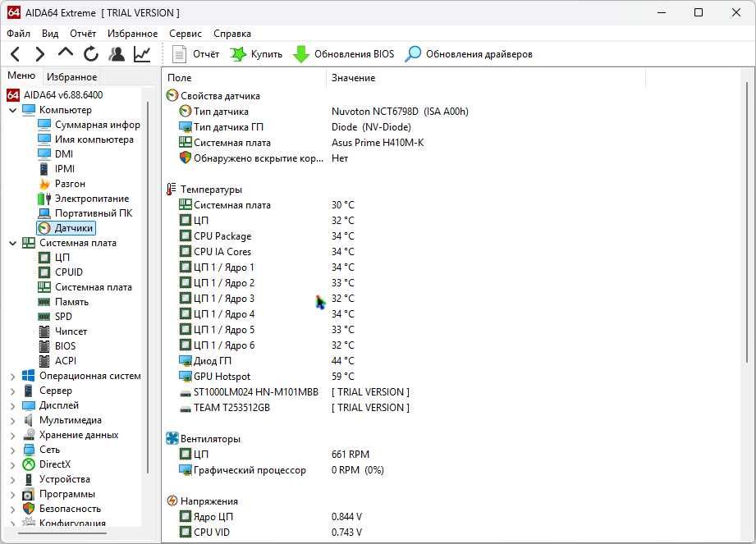Image resolution: width=756 pixels, height=544 pixels.
Task: Open the graph chart toolbar icon
Action: pos(142,54)
